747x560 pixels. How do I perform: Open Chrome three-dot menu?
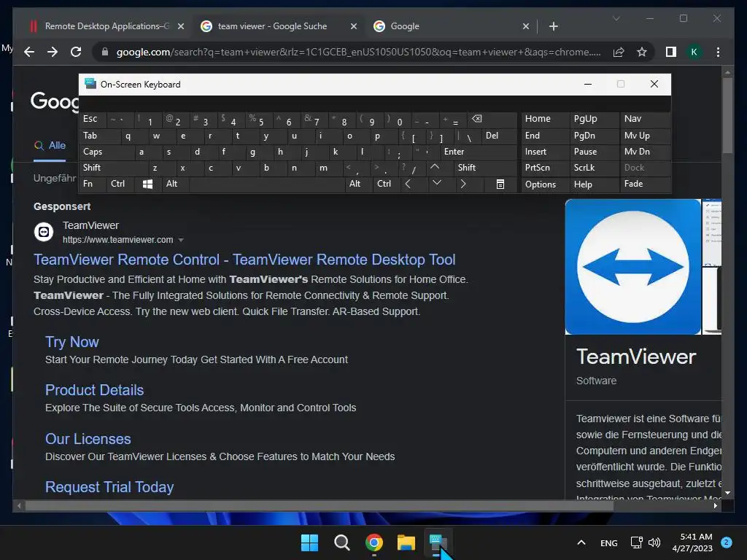pyautogui.click(x=718, y=52)
